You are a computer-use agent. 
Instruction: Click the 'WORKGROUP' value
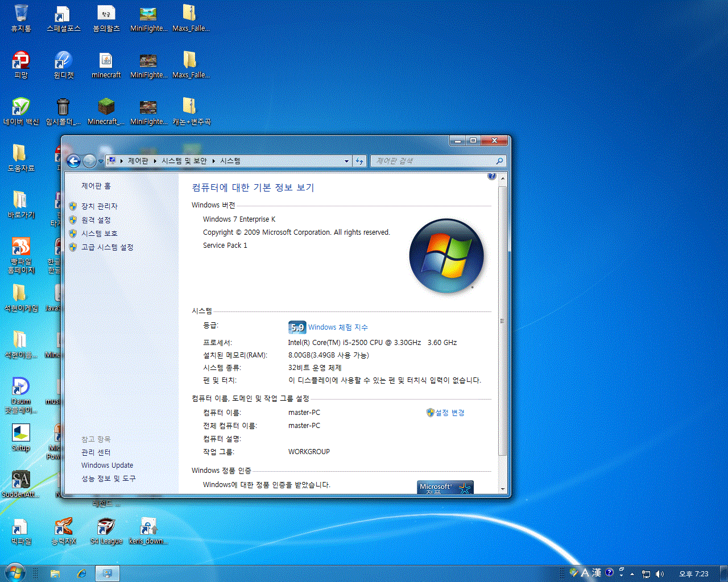point(309,452)
